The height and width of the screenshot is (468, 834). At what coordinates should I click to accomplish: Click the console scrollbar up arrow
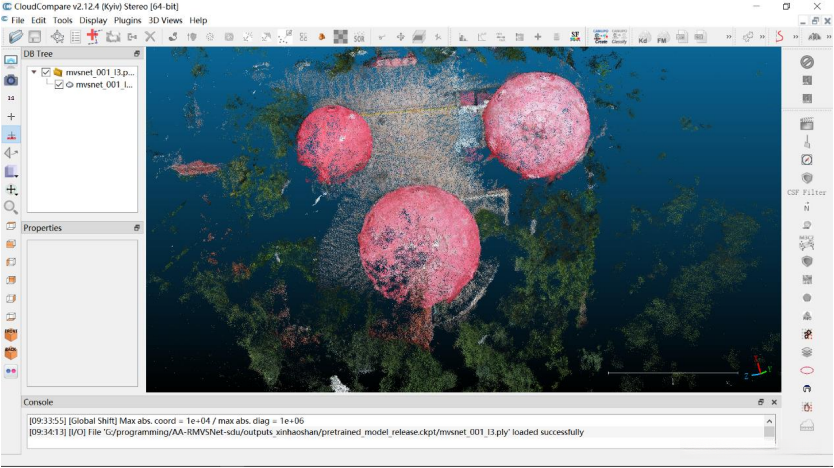pyautogui.click(x=769, y=421)
